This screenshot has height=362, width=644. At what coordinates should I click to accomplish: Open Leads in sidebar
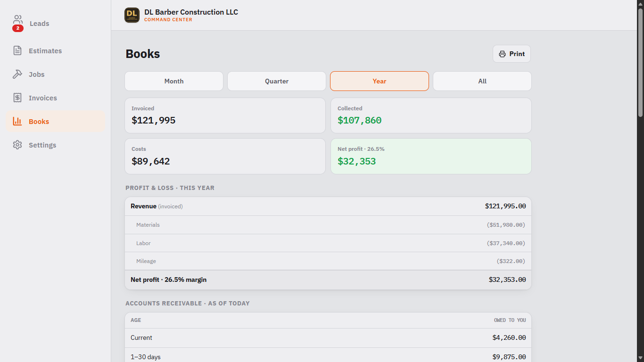(x=56, y=24)
